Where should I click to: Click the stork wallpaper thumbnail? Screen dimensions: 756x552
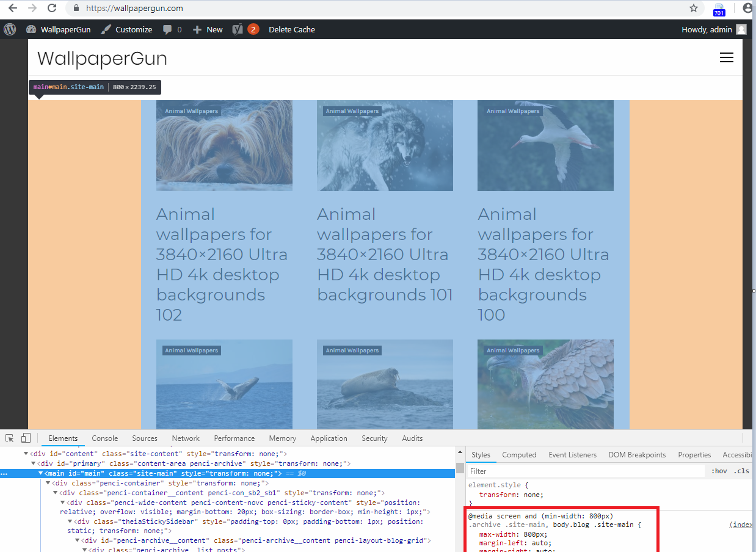click(x=545, y=145)
